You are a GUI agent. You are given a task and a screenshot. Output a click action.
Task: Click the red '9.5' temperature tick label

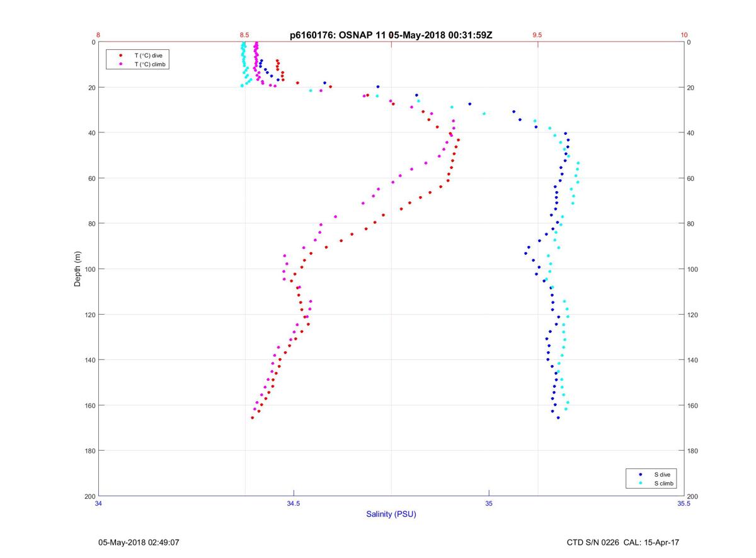click(537, 35)
